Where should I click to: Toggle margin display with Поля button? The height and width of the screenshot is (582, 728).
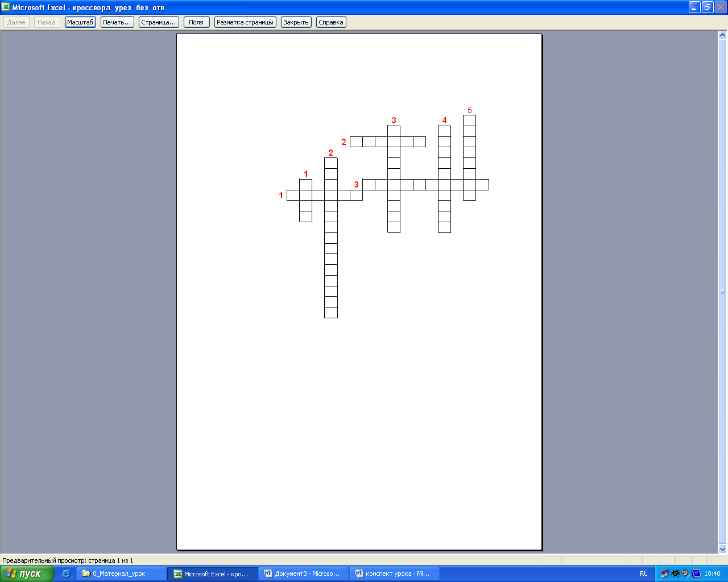pos(196,22)
